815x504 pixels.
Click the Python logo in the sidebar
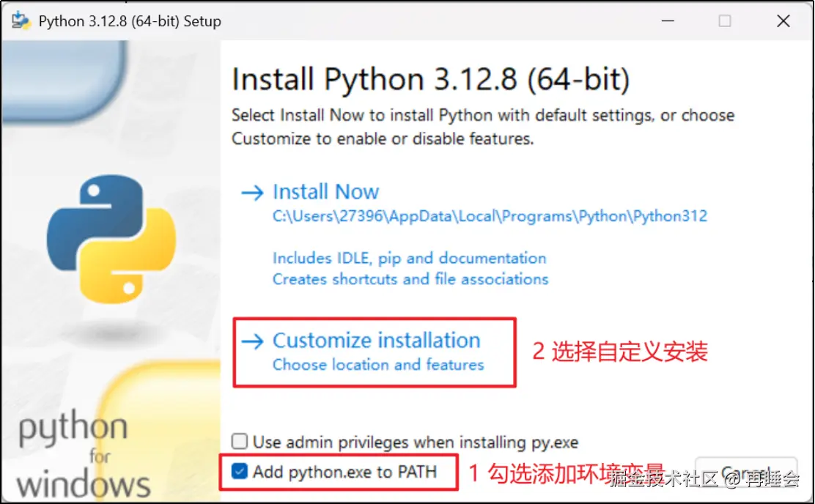click(x=111, y=239)
